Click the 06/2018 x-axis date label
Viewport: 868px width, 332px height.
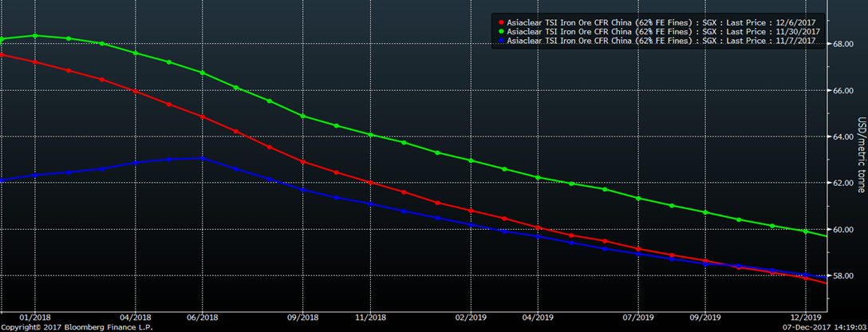click(203, 317)
